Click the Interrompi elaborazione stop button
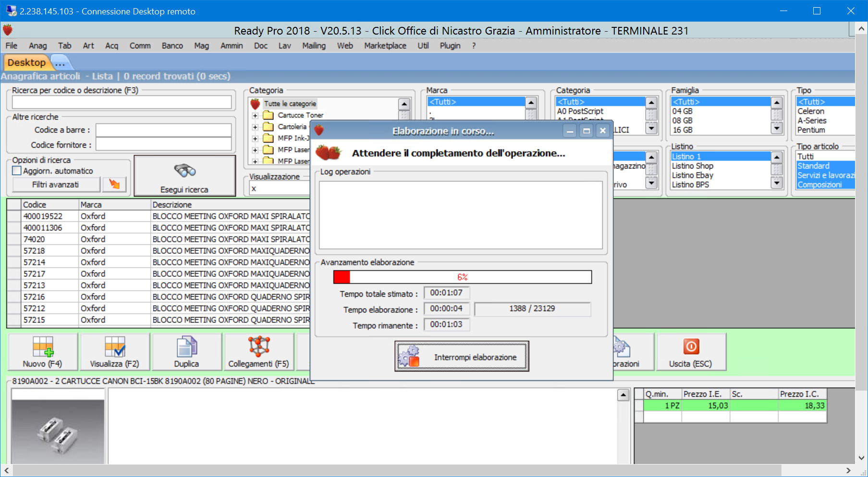 (462, 357)
